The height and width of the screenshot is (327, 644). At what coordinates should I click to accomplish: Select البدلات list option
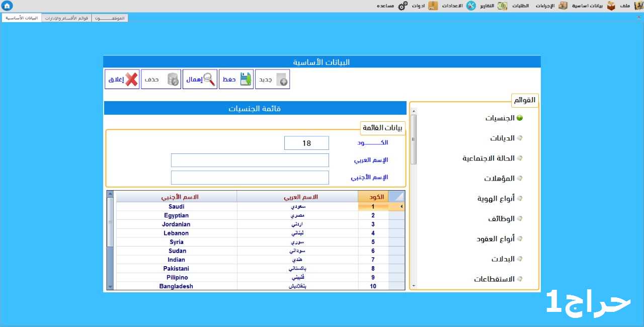pyautogui.click(x=507, y=259)
